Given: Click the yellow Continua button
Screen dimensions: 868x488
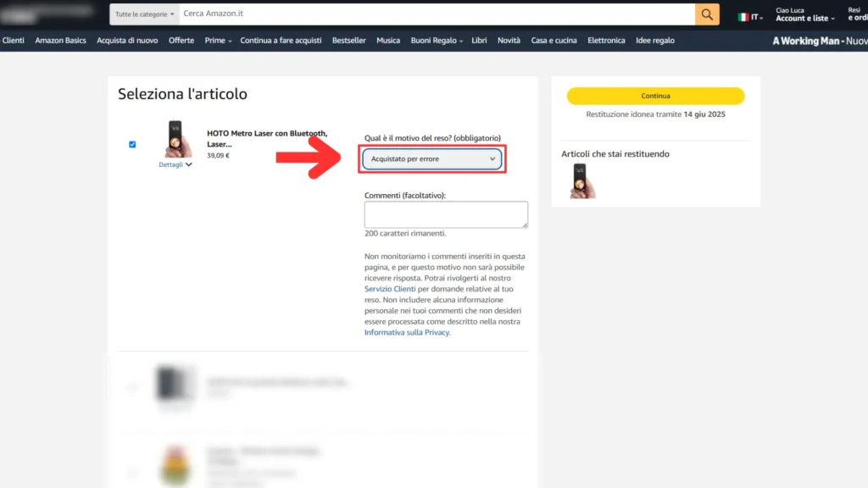Looking at the screenshot, I should pyautogui.click(x=655, y=96).
